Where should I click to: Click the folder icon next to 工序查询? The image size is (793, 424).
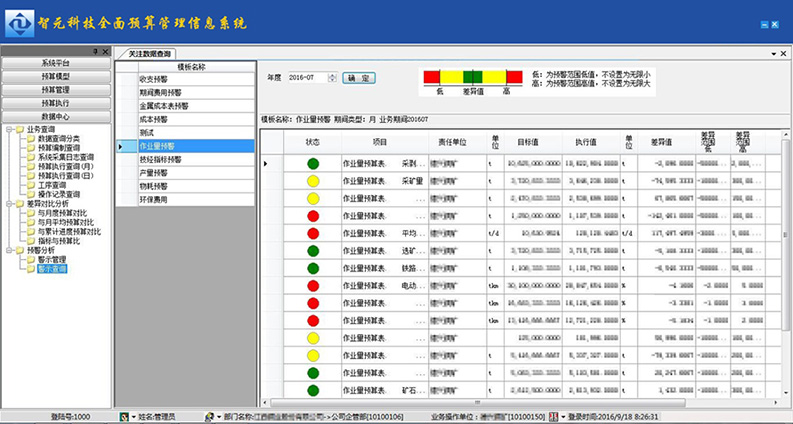coord(30,184)
